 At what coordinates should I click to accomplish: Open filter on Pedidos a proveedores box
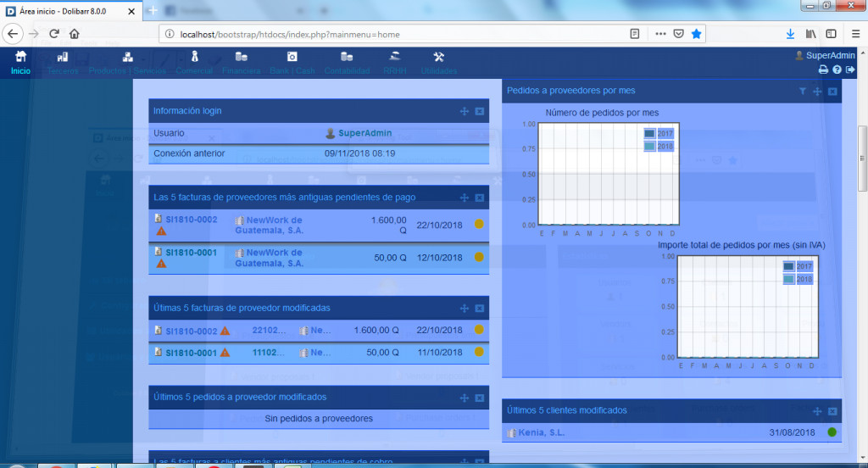(x=802, y=92)
